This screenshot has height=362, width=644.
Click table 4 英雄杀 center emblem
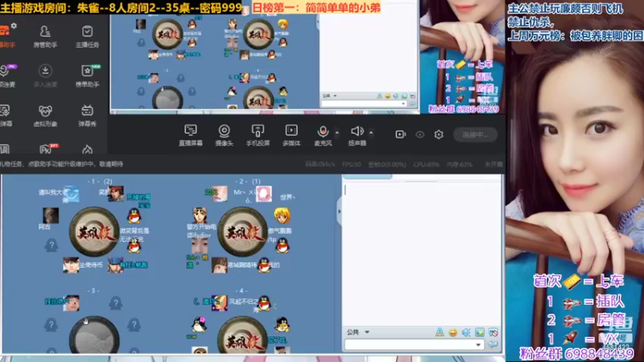(242, 335)
